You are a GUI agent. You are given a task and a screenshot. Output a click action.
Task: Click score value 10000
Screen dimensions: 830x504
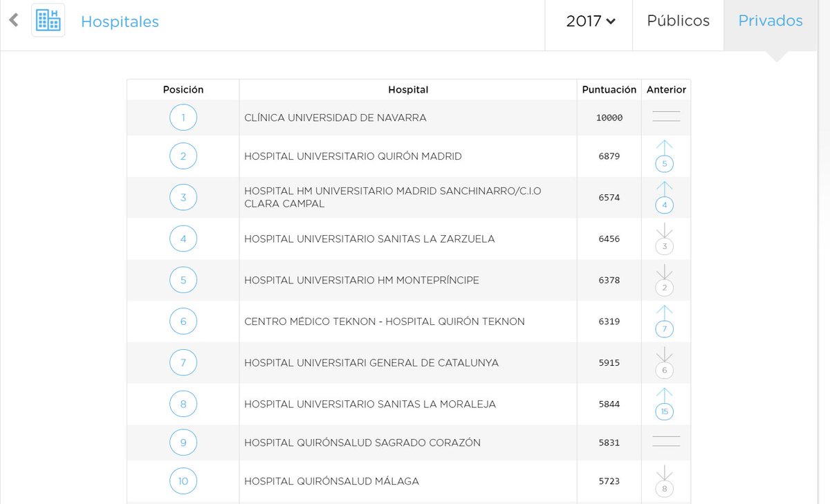[x=609, y=118]
